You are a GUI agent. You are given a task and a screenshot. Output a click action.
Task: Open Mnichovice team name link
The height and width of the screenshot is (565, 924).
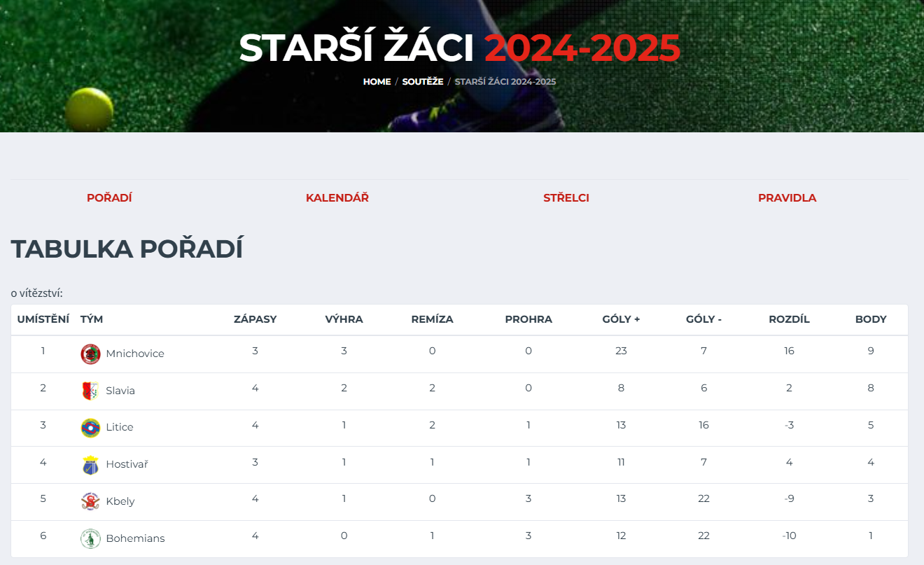tap(135, 354)
